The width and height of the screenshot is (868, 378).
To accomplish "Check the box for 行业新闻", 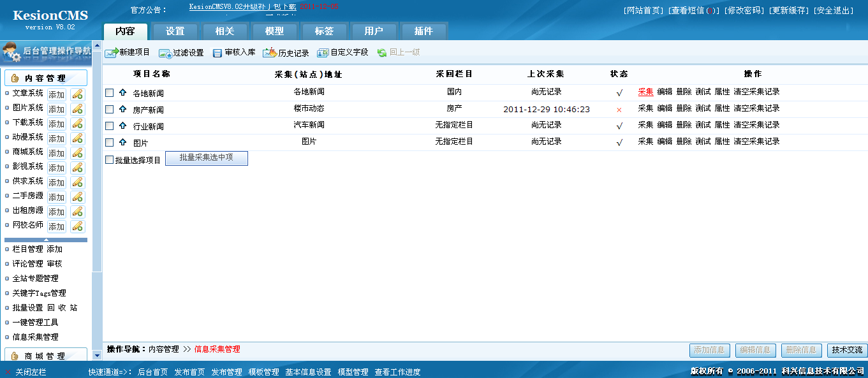I will point(110,126).
